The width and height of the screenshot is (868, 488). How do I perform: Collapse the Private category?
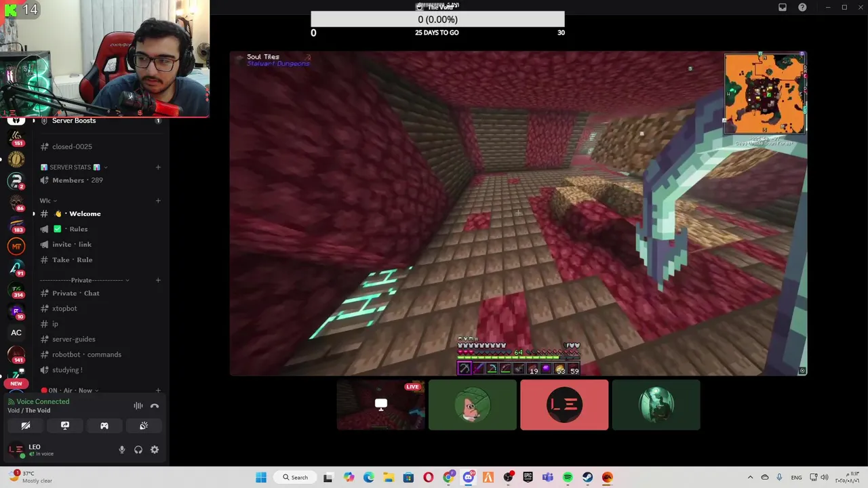(x=84, y=280)
